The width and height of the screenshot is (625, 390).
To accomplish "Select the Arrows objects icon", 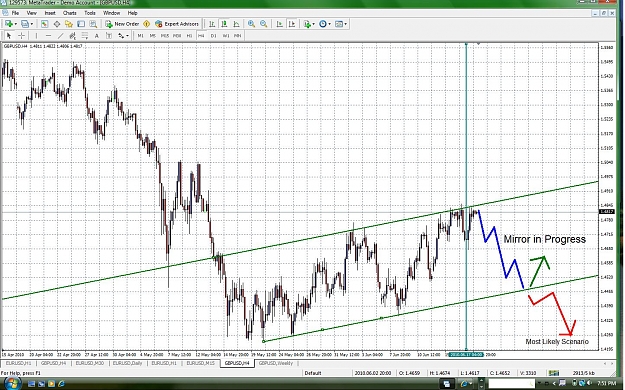I will click(121, 35).
